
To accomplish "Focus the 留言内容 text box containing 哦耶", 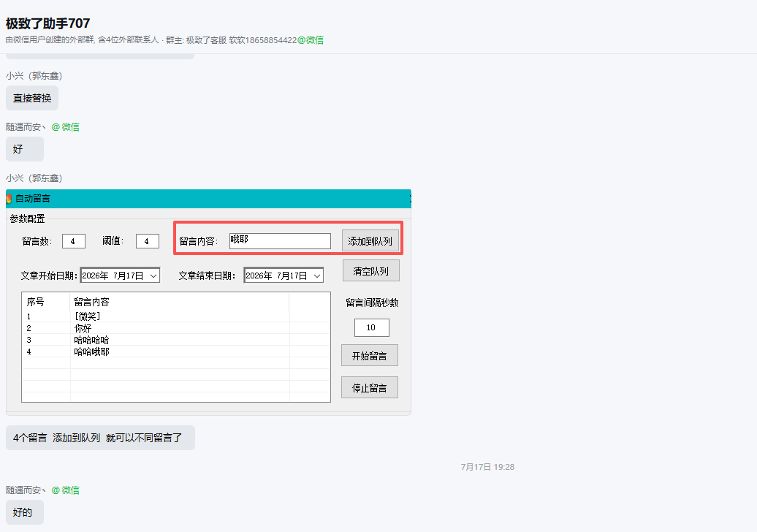I will [280, 241].
